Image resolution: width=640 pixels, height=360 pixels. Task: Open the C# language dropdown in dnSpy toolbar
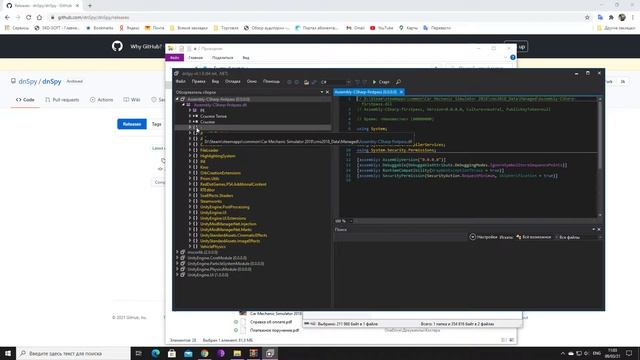coord(336,82)
